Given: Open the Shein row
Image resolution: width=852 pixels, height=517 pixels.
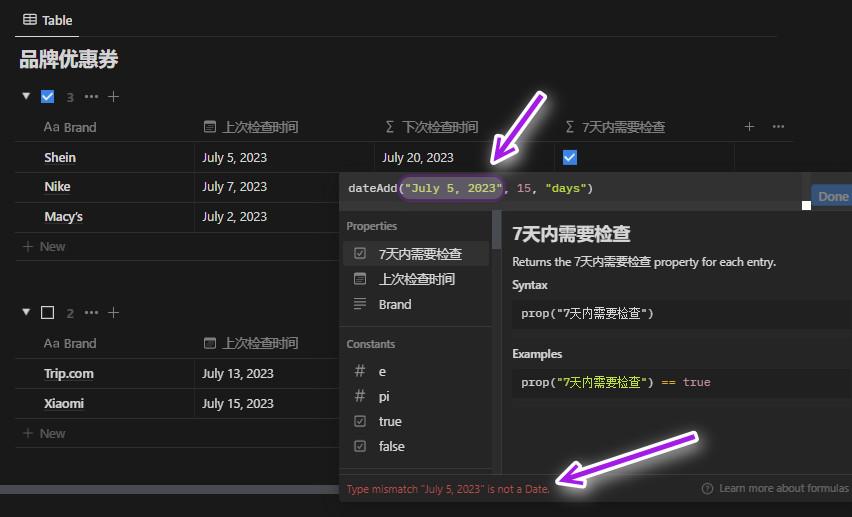Looking at the screenshot, I should [60, 158].
